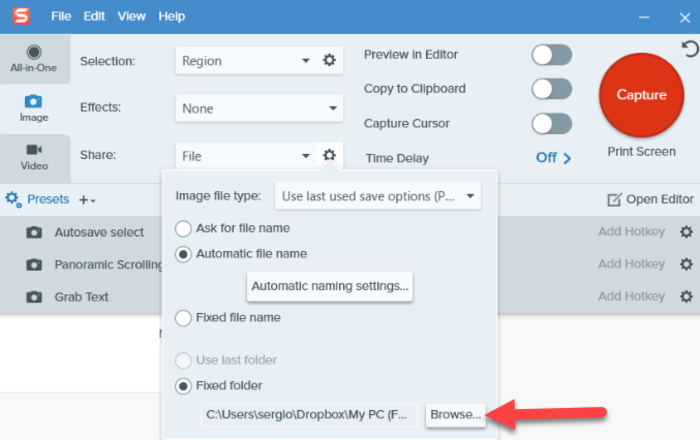
Task: Turn on Capture Cursor switch
Action: (551, 123)
